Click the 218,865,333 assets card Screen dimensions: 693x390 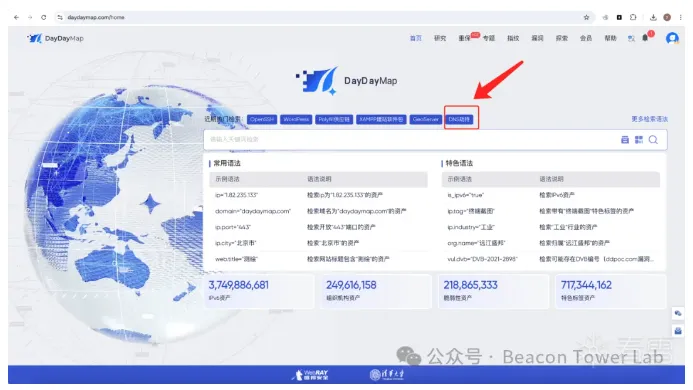tap(494, 291)
